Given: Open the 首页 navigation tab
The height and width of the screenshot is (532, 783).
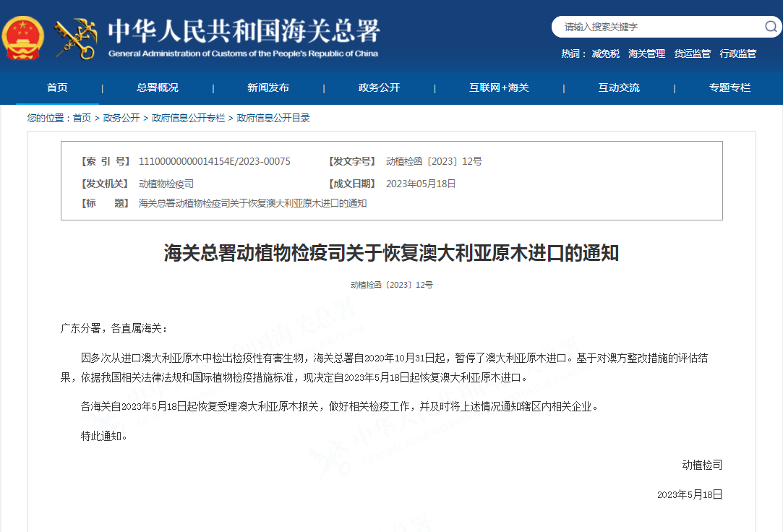Looking at the screenshot, I should tap(57, 87).
